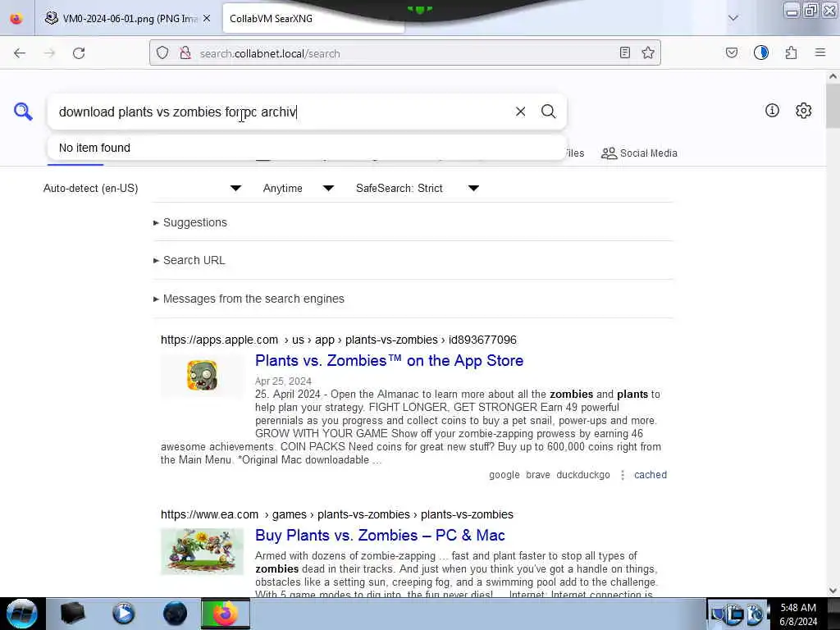This screenshot has height=630, width=840.
Task: Click the www.ea.com result URL
Action: pyautogui.click(x=337, y=514)
